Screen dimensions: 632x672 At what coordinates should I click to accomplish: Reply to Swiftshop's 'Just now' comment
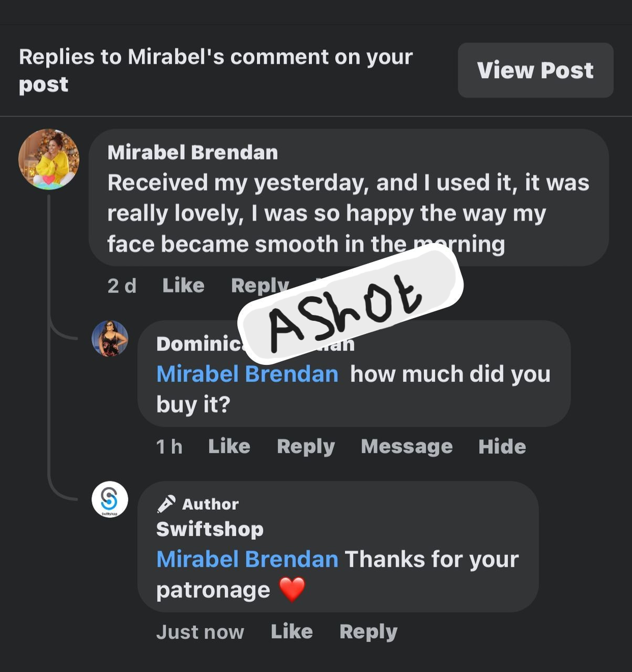pyautogui.click(x=368, y=632)
